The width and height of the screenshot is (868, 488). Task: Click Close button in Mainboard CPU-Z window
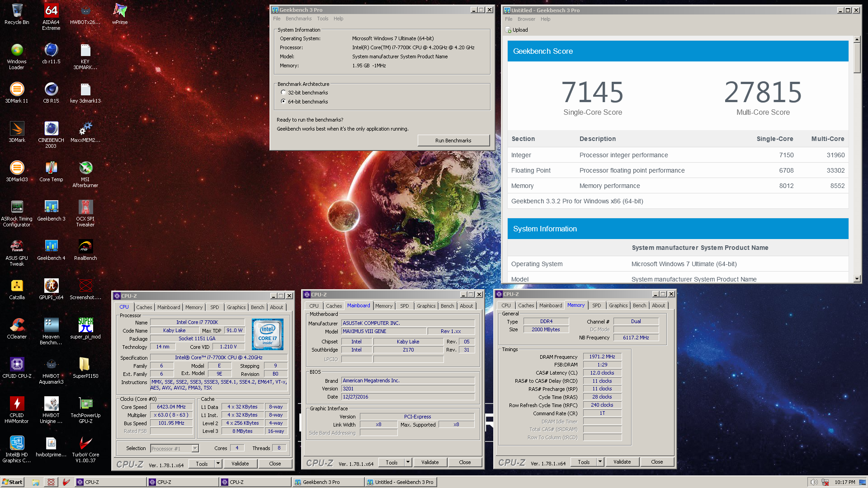(465, 462)
